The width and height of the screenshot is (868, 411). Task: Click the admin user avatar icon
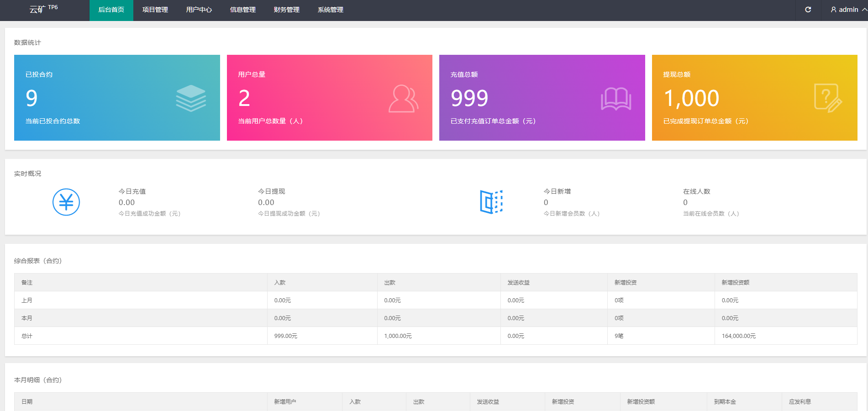(x=833, y=10)
